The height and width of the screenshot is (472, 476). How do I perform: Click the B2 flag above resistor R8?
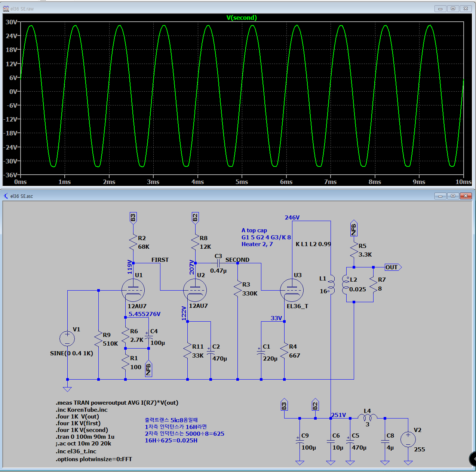[195, 217]
